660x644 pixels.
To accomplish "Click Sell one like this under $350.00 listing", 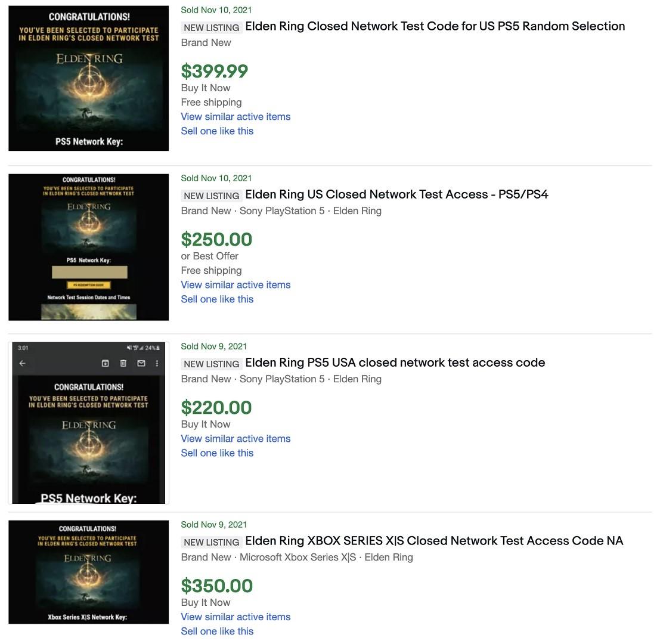I will 217,631.
